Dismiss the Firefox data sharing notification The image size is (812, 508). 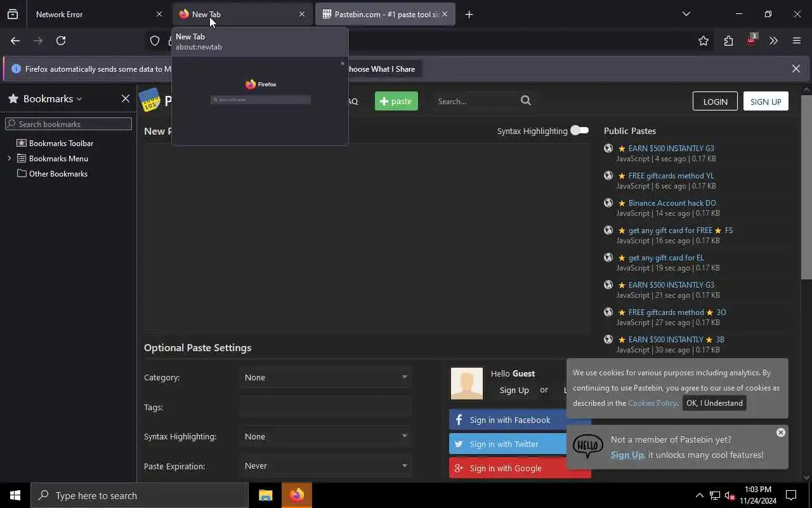[796, 69]
